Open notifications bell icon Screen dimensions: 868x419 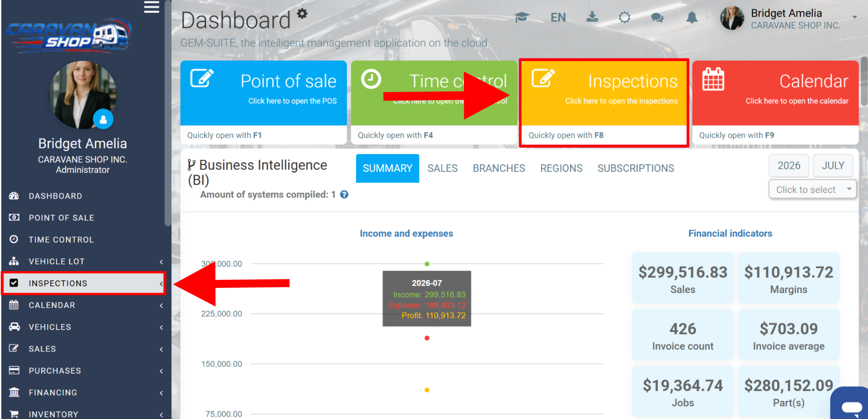pos(692,18)
